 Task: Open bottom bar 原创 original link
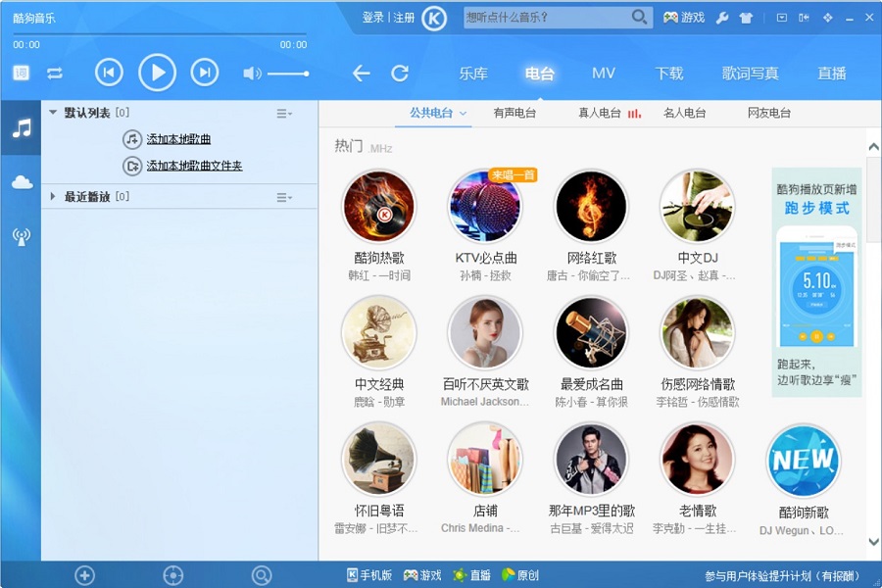tap(520, 575)
